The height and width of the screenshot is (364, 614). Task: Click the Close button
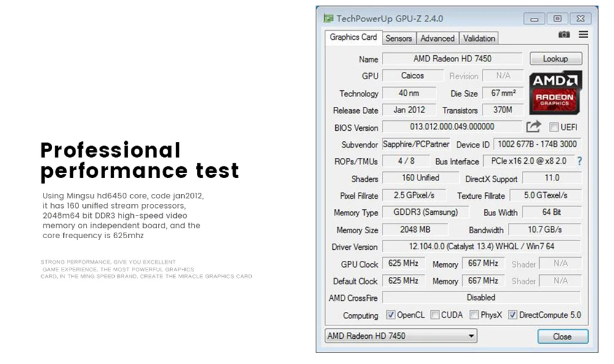click(562, 336)
